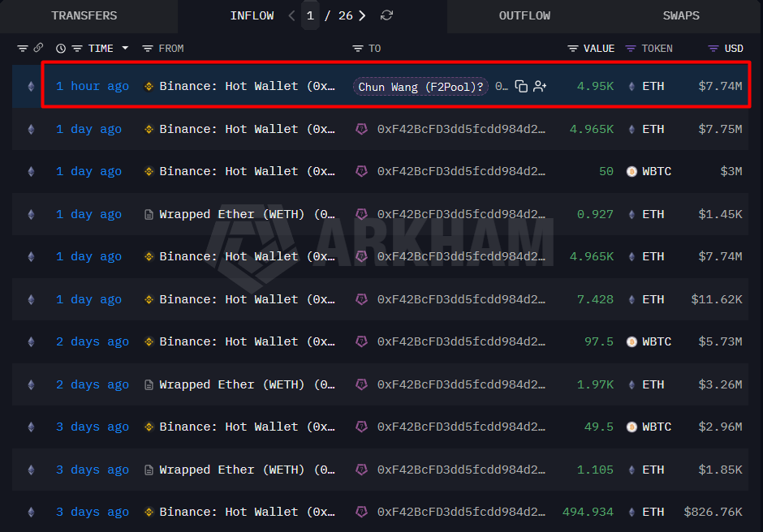Image resolution: width=763 pixels, height=532 pixels.
Task: Switch to the SWAPS tab
Action: (681, 15)
